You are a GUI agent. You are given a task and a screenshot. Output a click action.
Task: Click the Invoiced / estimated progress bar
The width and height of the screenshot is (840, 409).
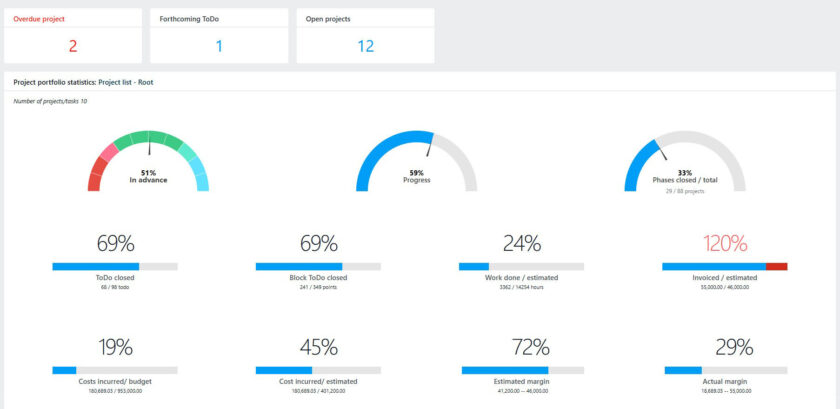[x=725, y=266]
